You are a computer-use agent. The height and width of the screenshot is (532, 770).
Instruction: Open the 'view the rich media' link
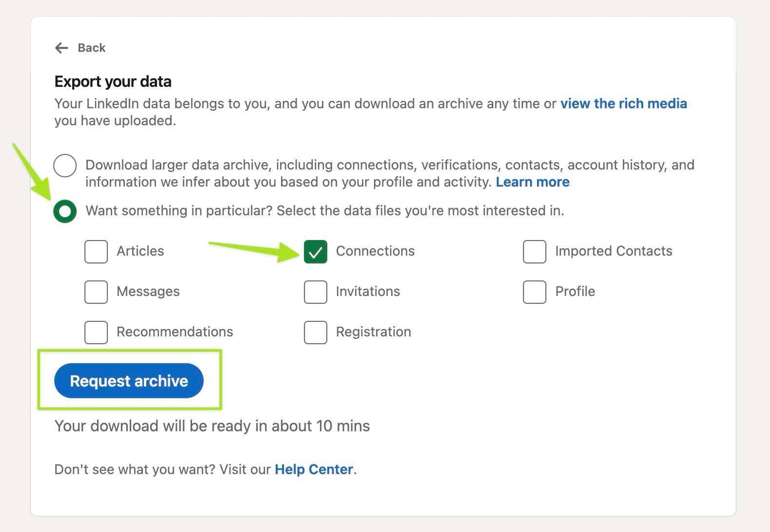coord(624,103)
